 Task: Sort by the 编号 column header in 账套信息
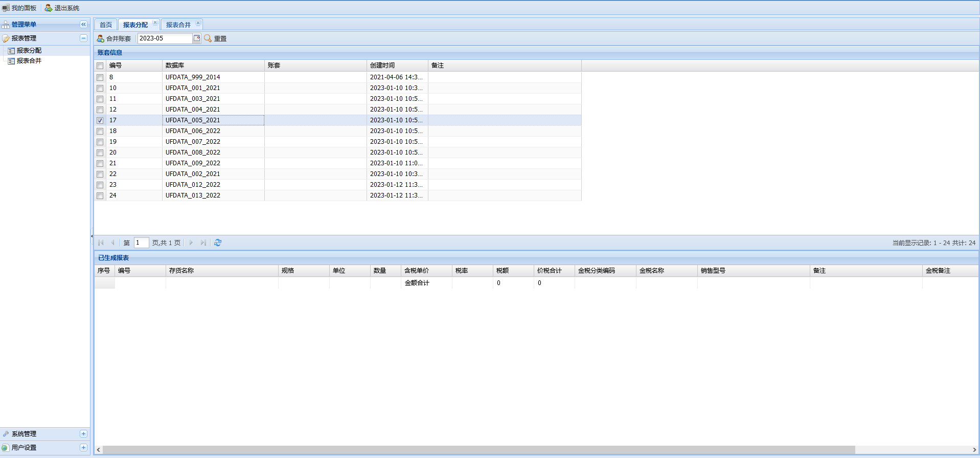(134, 66)
